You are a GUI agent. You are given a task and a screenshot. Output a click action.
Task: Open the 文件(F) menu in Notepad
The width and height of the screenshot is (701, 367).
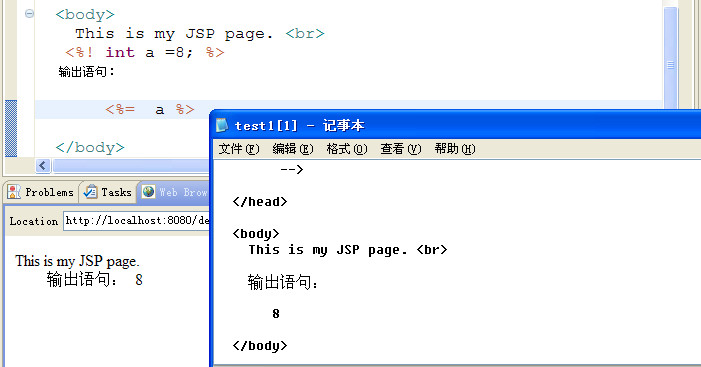pos(239,149)
